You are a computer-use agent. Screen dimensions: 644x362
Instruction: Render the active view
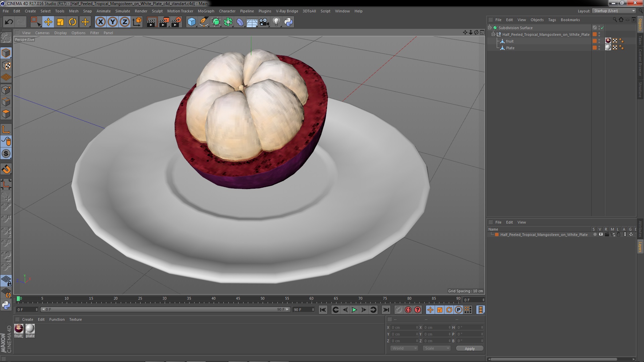click(152, 22)
